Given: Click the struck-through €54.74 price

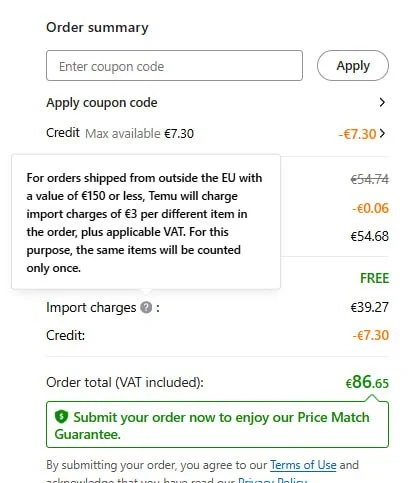Looking at the screenshot, I should tap(370, 179).
